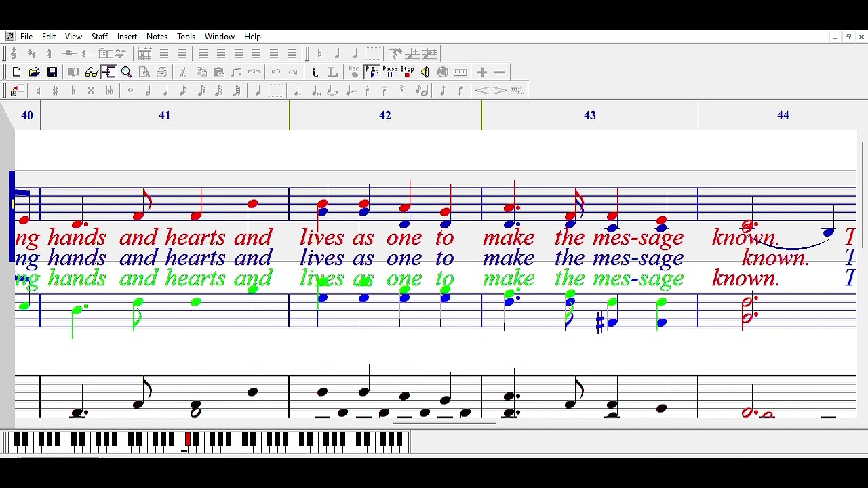868x488 pixels.
Task: Click blue lyric word 'known.'
Action: tap(775, 258)
